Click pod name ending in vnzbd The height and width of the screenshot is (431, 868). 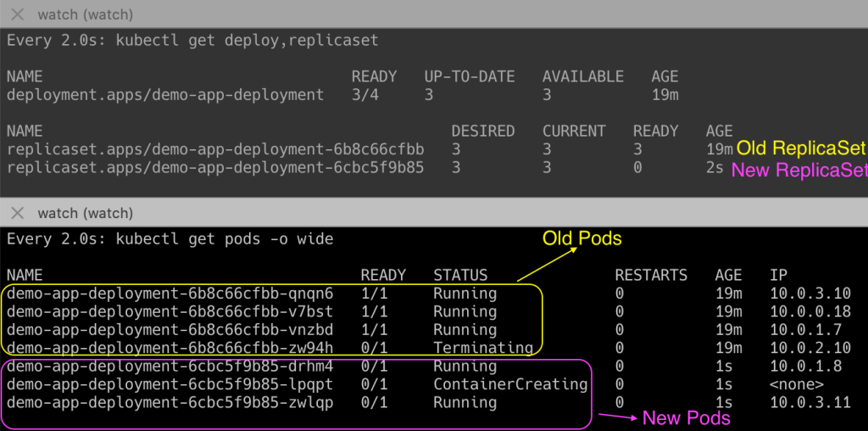[x=170, y=329]
